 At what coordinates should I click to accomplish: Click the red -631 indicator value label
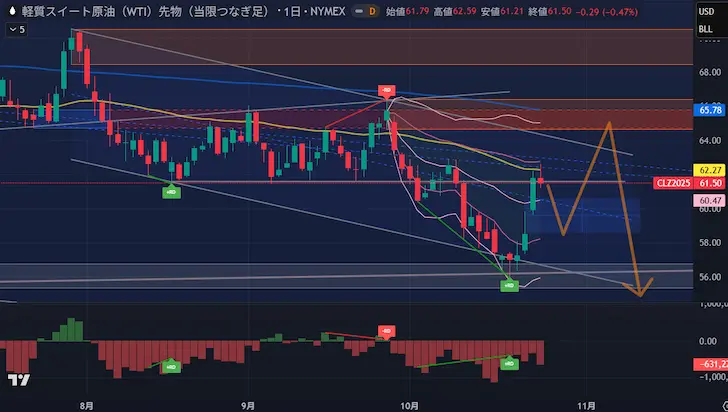click(x=710, y=364)
